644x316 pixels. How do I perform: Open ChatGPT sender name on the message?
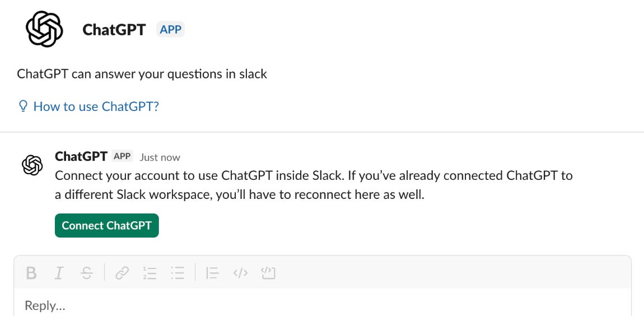(x=81, y=157)
